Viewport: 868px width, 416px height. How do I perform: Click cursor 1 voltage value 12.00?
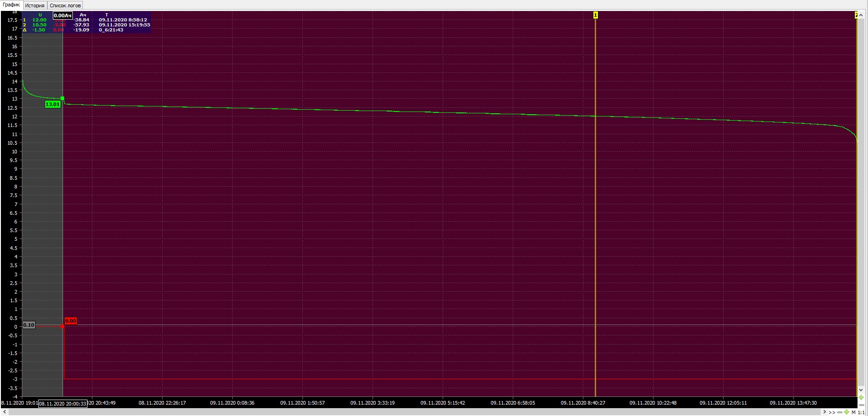point(39,20)
